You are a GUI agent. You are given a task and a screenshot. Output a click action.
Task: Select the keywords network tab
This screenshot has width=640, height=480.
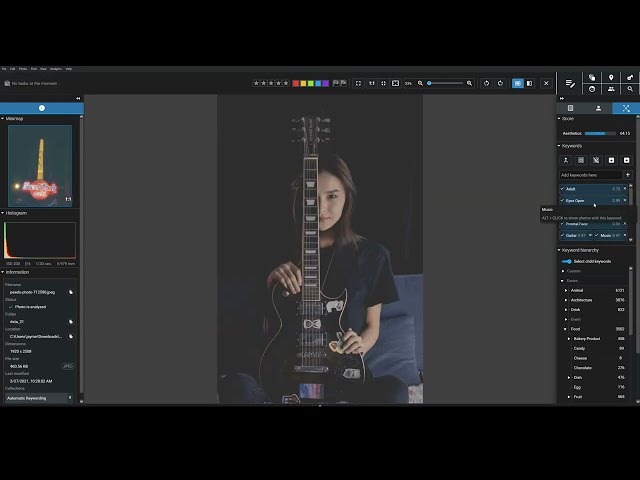point(626,108)
